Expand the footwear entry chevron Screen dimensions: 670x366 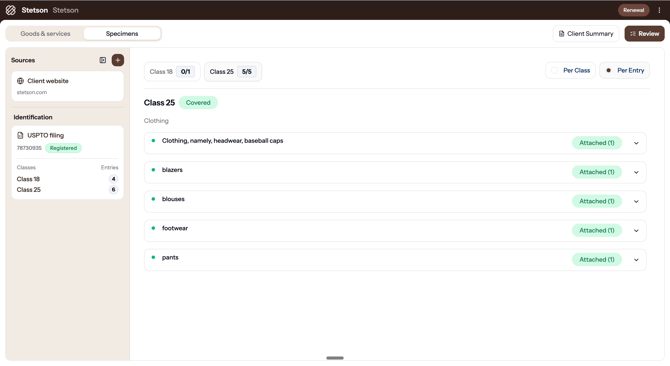[x=636, y=231]
